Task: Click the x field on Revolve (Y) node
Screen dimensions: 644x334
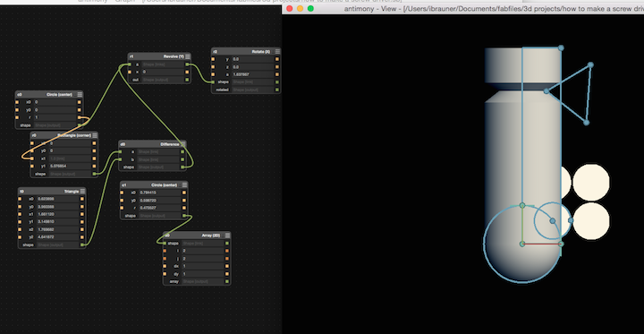Action: 163,72
